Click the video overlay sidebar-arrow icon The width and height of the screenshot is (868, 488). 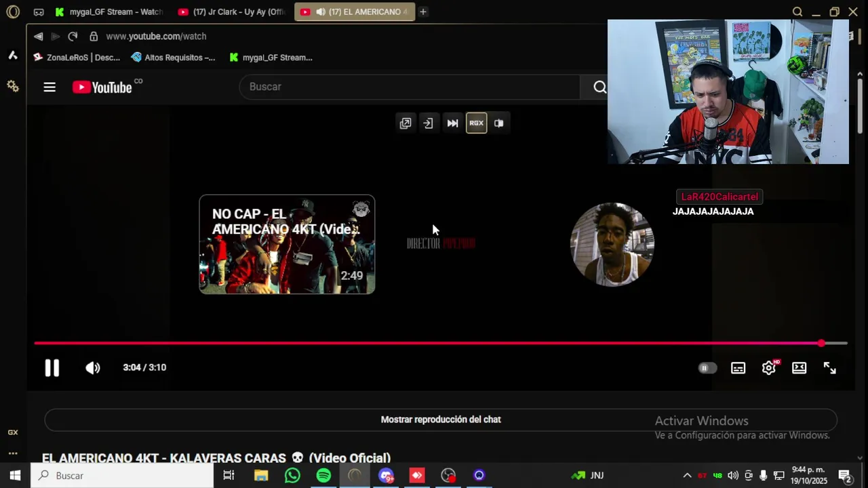[x=428, y=123]
